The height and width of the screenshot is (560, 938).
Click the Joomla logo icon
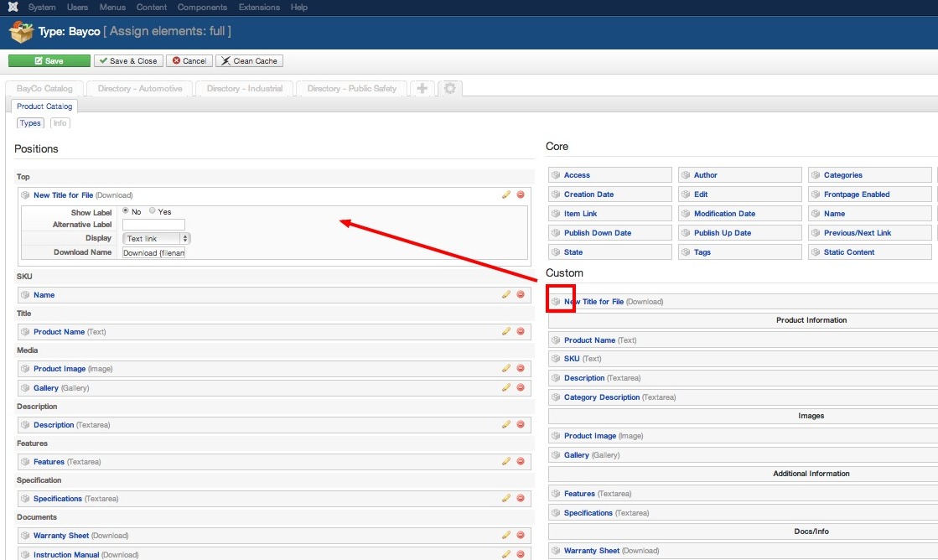coord(13,8)
